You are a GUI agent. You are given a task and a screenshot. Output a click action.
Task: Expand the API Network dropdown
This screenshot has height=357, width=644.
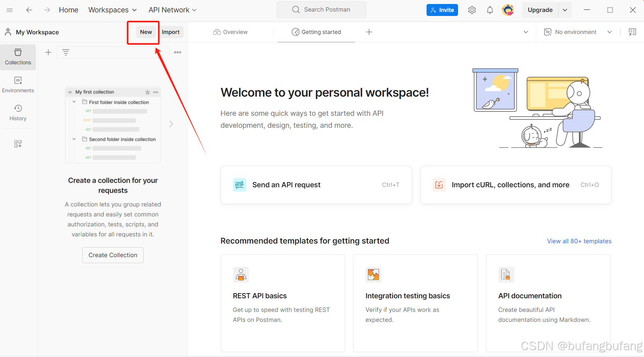tap(173, 10)
